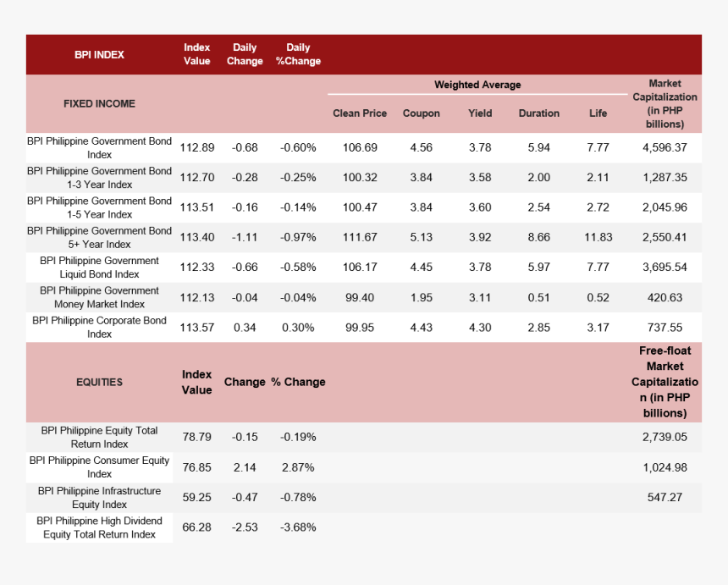The width and height of the screenshot is (728, 585).
Task: Click daily change -1.11
Action: point(245,237)
